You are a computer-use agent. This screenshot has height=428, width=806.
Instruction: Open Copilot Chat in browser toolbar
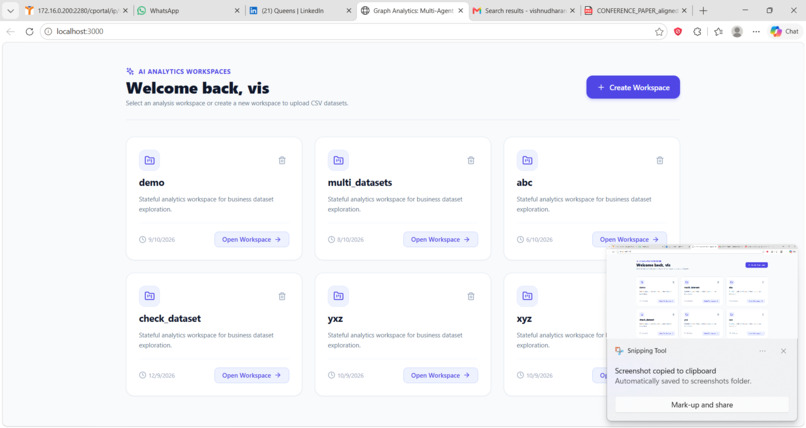784,31
